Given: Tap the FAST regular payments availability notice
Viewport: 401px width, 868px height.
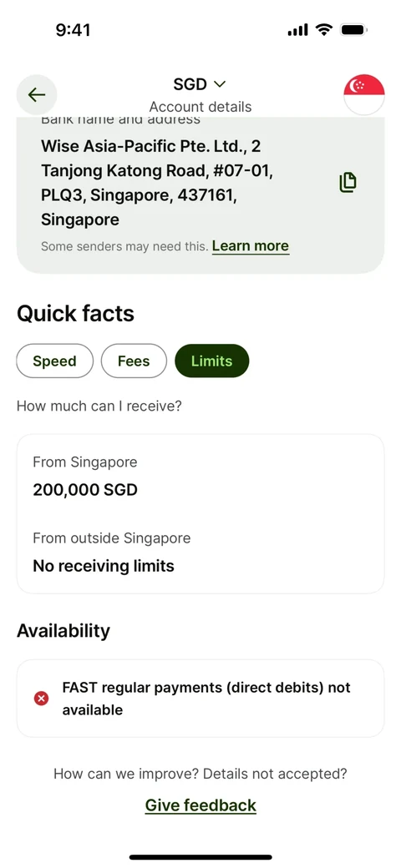Looking at the screenshot, I should pyautogui.click(x=200, y=699).
